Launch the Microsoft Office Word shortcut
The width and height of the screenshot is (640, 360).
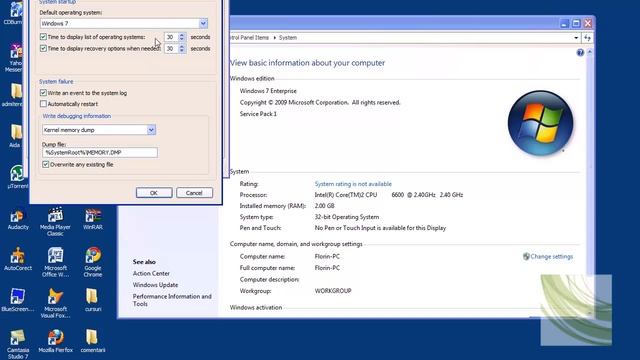click(55, 262)
